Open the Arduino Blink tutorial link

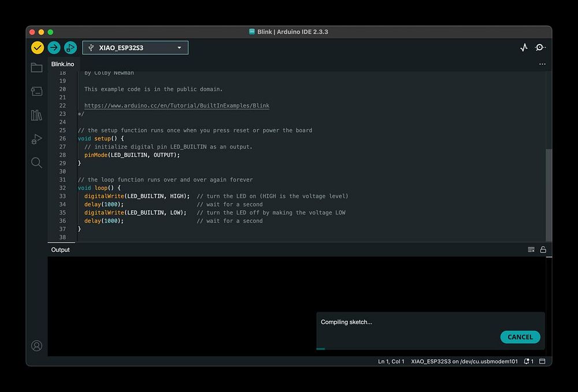coord(176,106)
